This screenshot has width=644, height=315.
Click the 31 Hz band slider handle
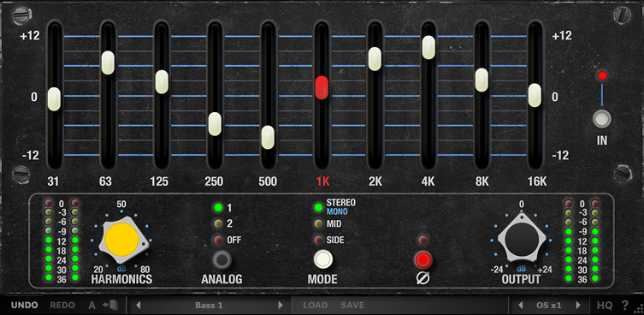point(54,99)
